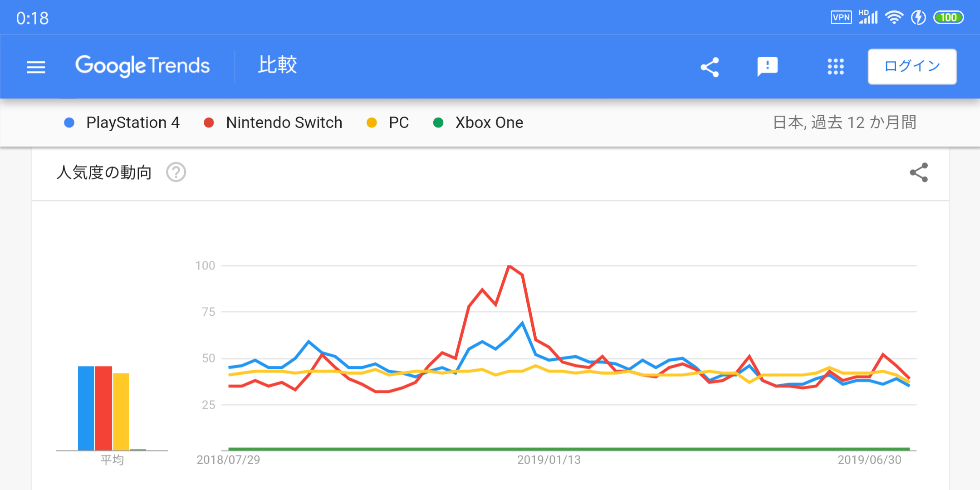The height and width of the screenshot is (490, 980).
Task: Click the blue PlayStation 4 average bar
Action: (86, 408)
